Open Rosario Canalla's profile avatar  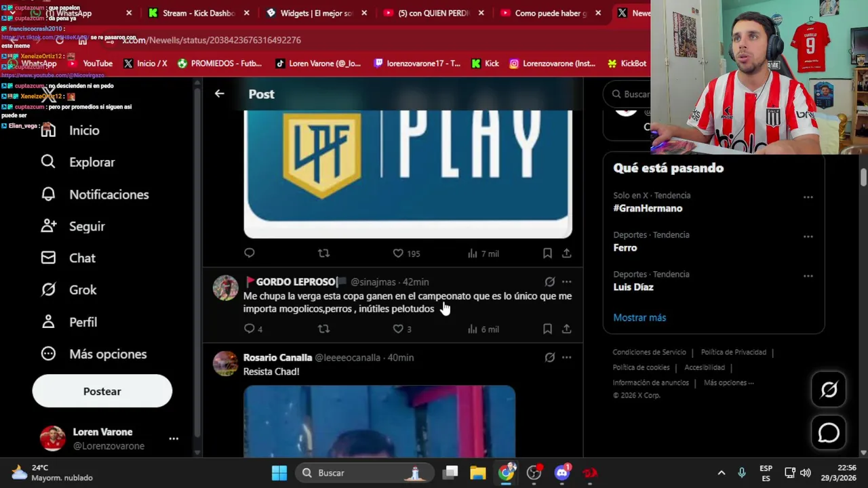pos(225,363)
